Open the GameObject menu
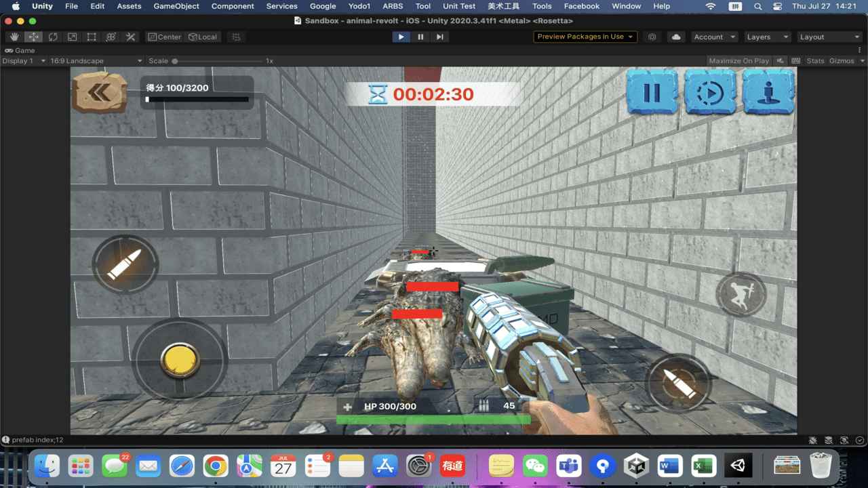The width and height of the screenshot is (868, 488). [176, 6]
